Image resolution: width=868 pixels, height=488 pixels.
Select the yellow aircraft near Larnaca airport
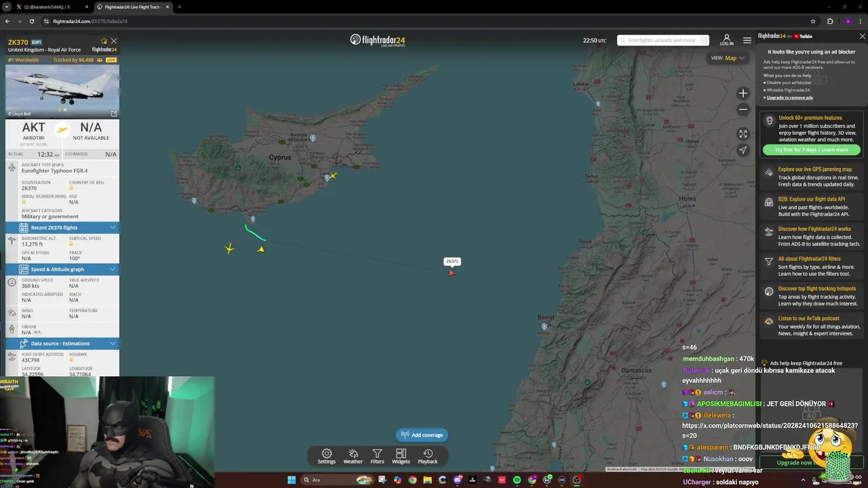tap(333, 176)
